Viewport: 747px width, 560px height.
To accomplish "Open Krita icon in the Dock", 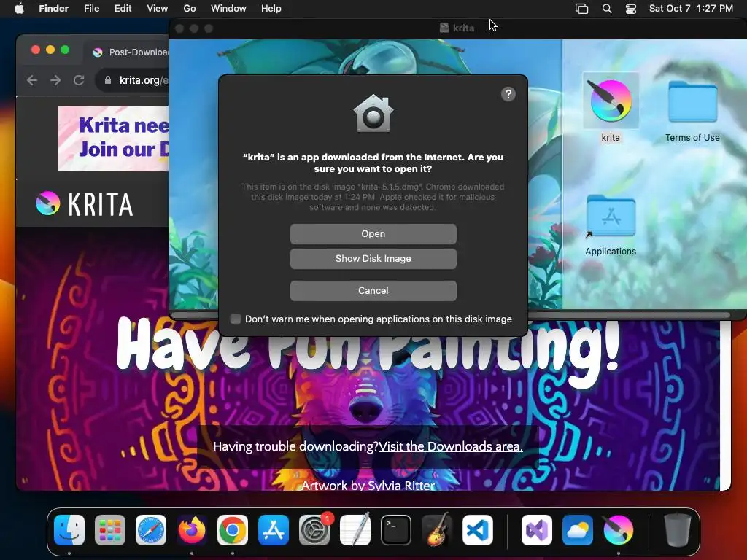I will tap(619, 530).
